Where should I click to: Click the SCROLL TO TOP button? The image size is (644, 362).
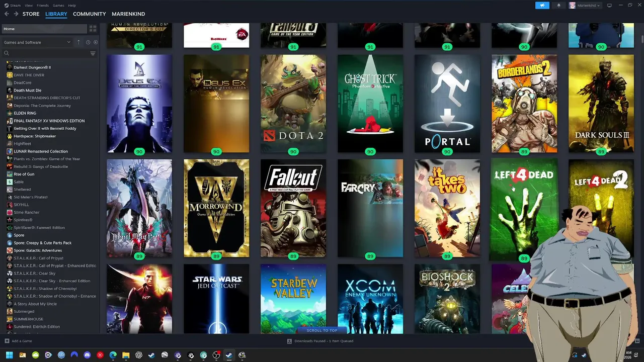point(322,330)
